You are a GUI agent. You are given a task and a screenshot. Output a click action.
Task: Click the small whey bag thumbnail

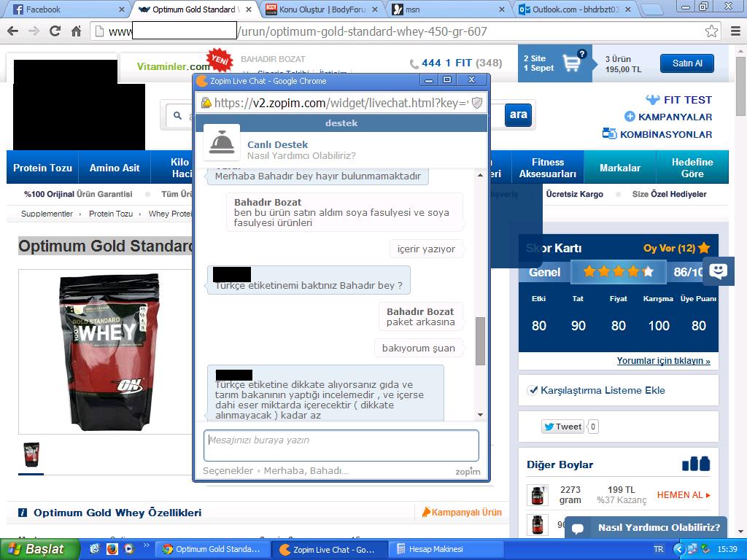click(31, 455)
